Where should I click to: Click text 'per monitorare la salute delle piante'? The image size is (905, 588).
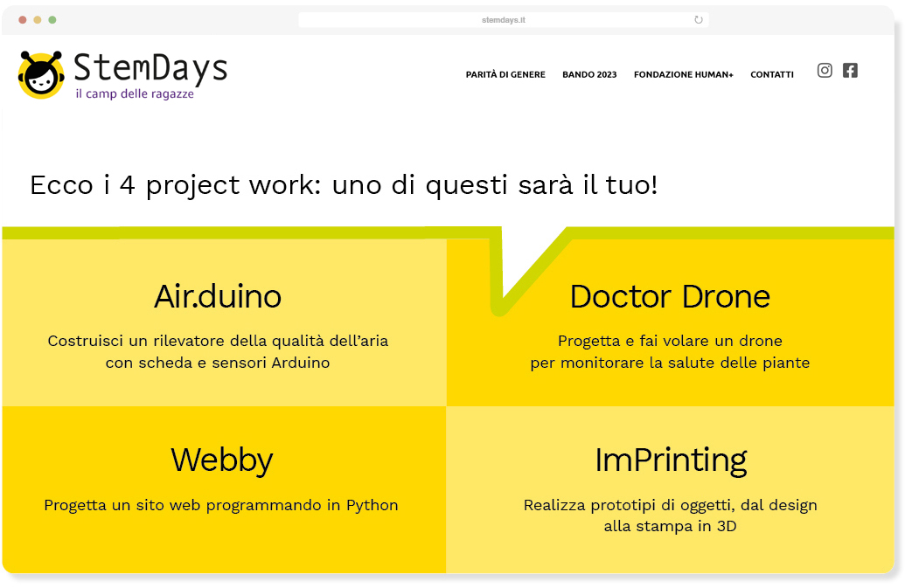670,363
